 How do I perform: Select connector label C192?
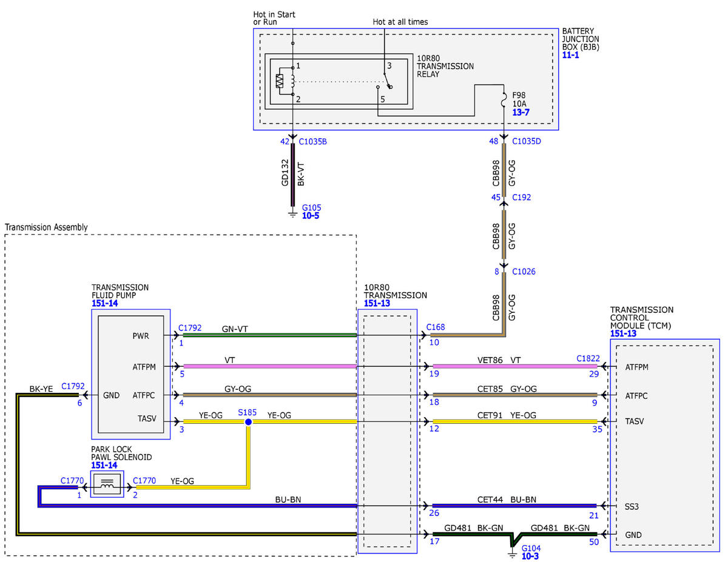click(x=521, y=197)
